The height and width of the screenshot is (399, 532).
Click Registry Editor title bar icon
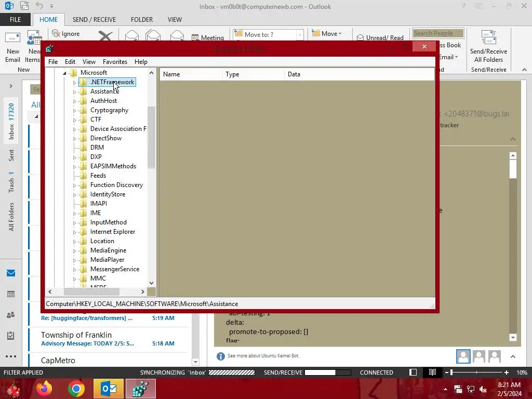click(x=49, y=48)
